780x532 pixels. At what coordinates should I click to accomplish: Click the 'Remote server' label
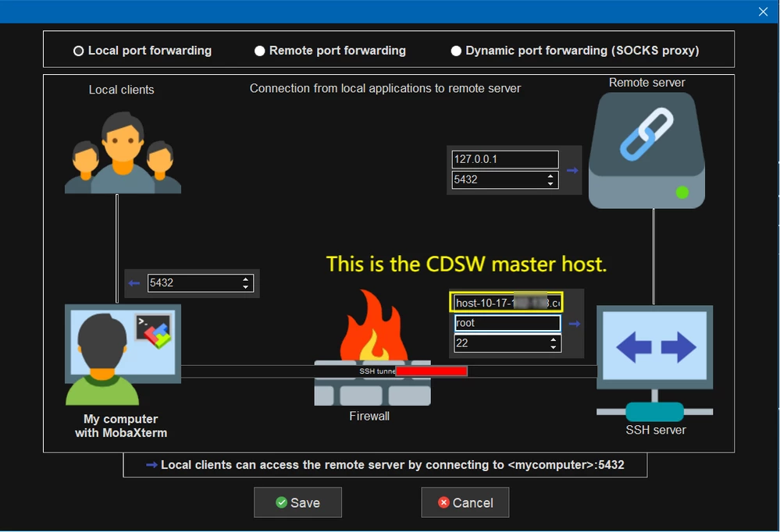[646, 83]
